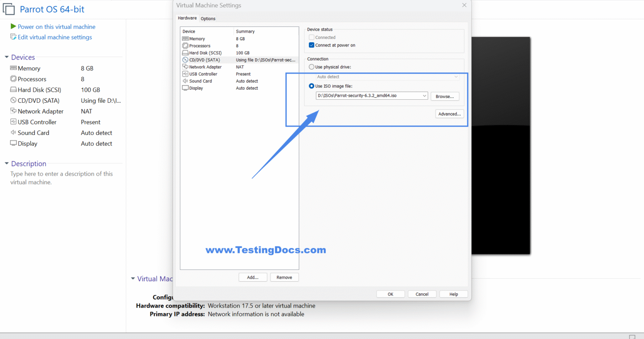Screen dimensions: 644x339
Task: Collapse the Description section
Action: coord(6,163)
